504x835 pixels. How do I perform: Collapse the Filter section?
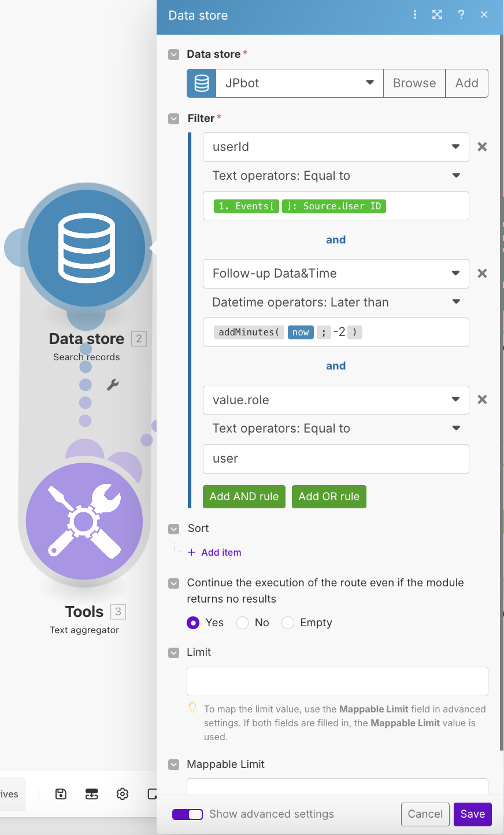pos(173,119)
